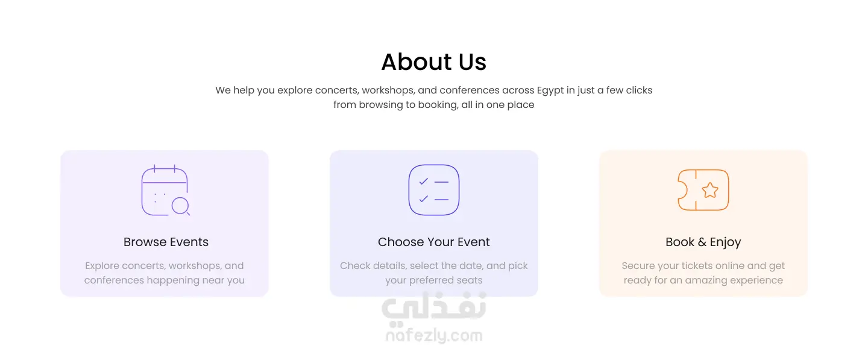Image resolution: width=868 pixels, height=345 pixels.
Task: Click the bottom checkmark in the checklist icon
Action: coord(424,198)
